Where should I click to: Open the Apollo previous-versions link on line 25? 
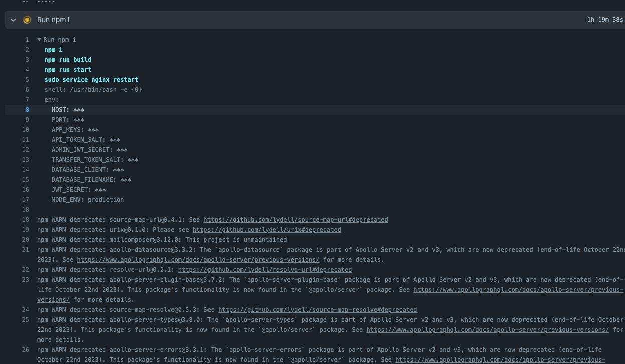(487, 330)
